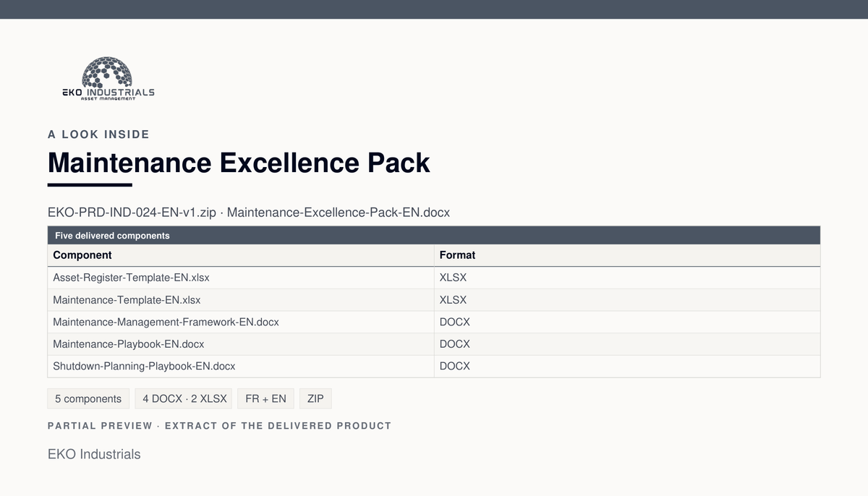Screen dimensions: 868x496
Task: Click the 'FR + EN' language tag
Action: click(265, 398)
